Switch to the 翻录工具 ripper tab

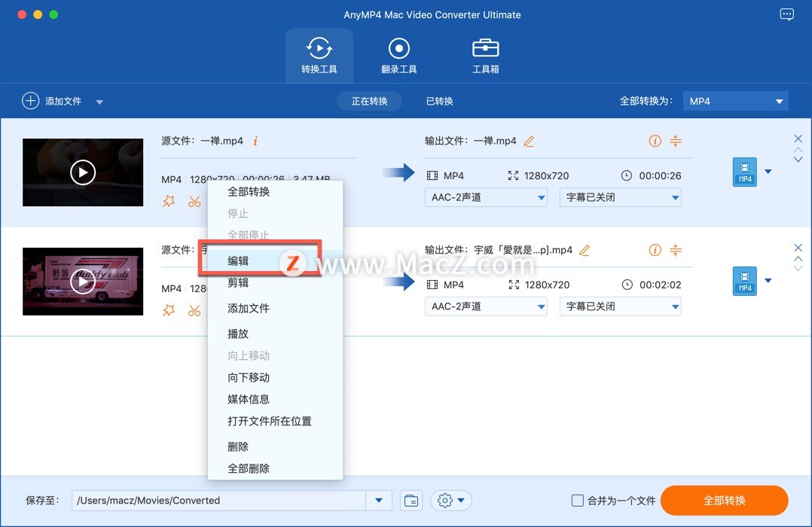pos(398,56)
